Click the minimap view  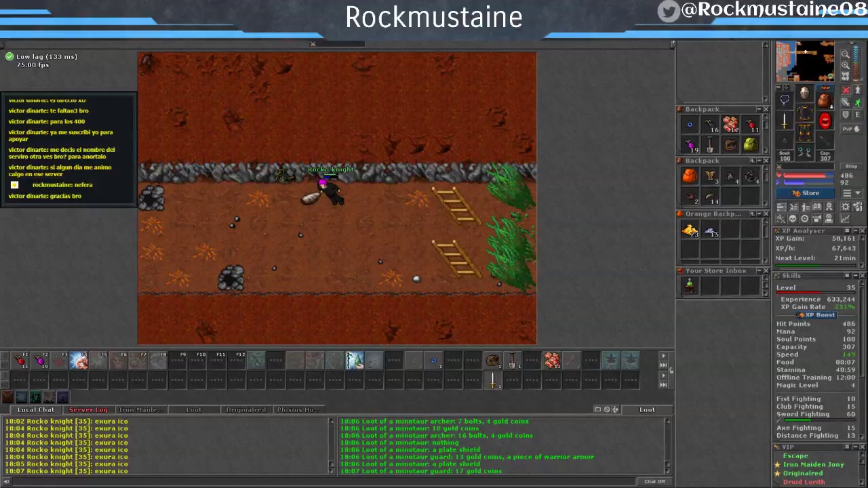pyautogui.click(x=805, y=62)
